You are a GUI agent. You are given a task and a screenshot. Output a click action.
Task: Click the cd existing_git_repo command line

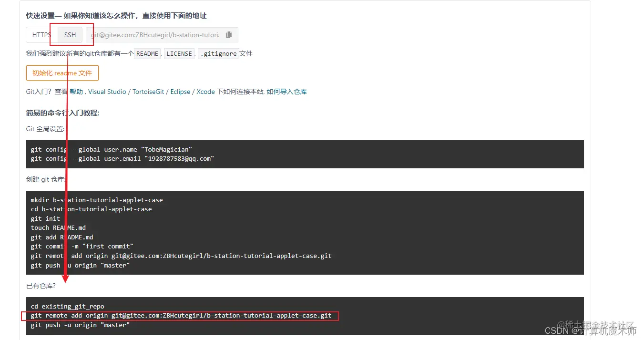[68, 306]
